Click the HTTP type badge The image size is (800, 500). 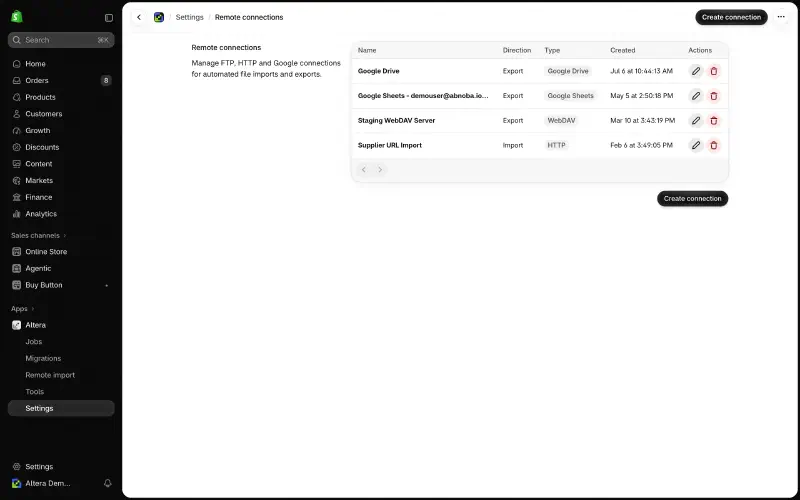pos(556,145)
